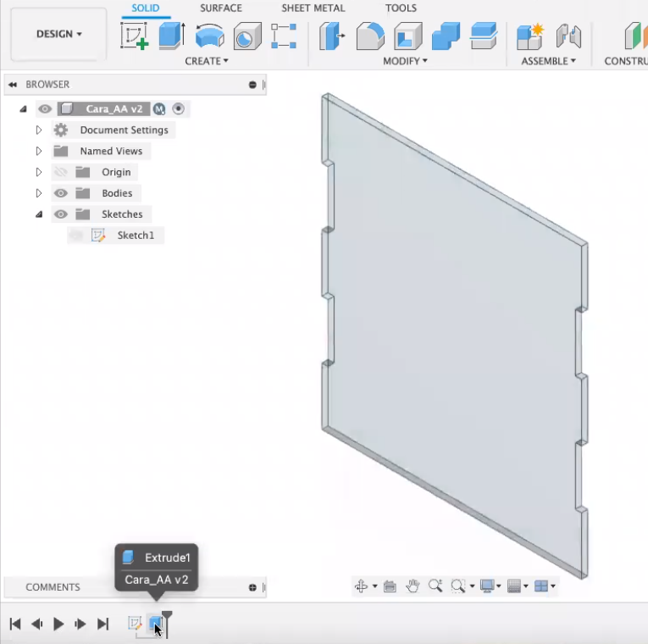The width and height of the screenshot is (648, 644).
Task: Open Zoom Window dropdown arrow
Action: click(x=472, y=586)
